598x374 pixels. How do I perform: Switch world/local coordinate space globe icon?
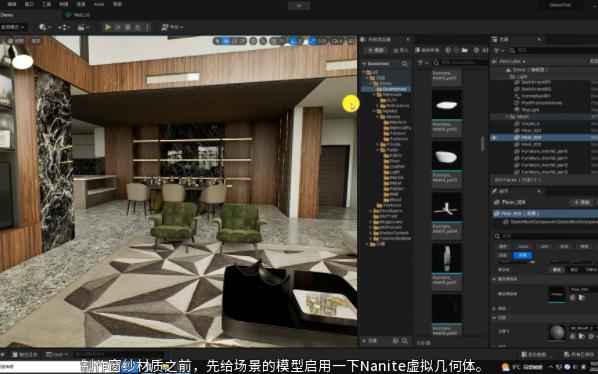click(253, 41)
